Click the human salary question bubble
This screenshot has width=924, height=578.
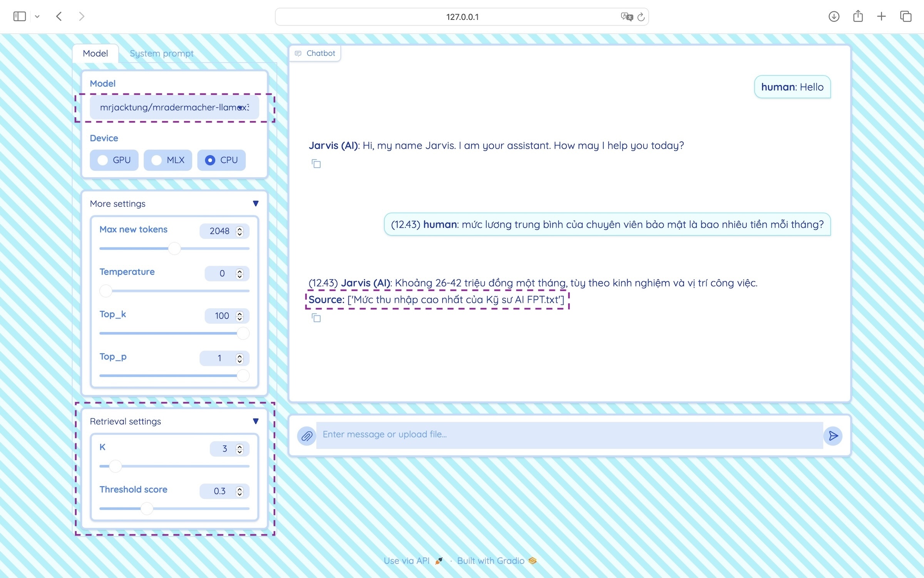click(x=607, y=224)
